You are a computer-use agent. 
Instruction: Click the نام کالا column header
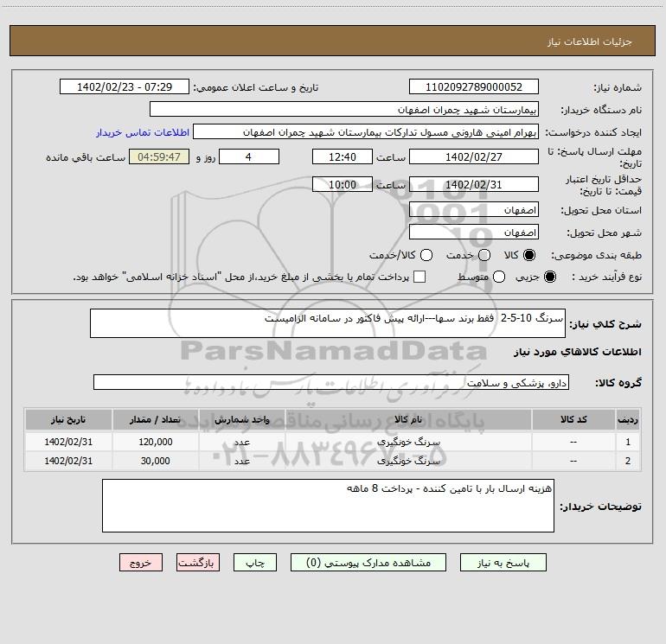click(408, 420)
